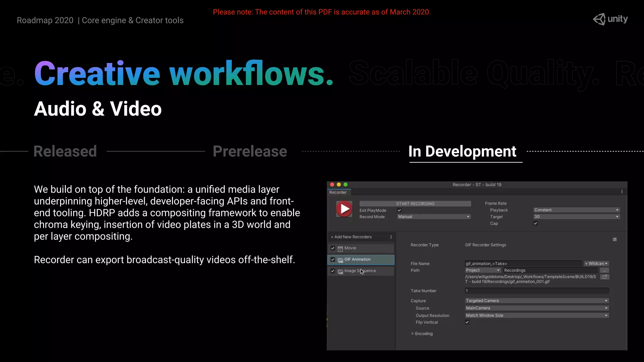
Task: Click the red March 2020 notice text
Action: [322, 12]
